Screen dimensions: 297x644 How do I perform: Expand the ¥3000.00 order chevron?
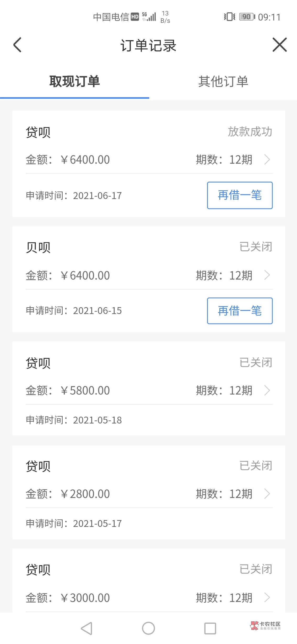click(267, 598)
